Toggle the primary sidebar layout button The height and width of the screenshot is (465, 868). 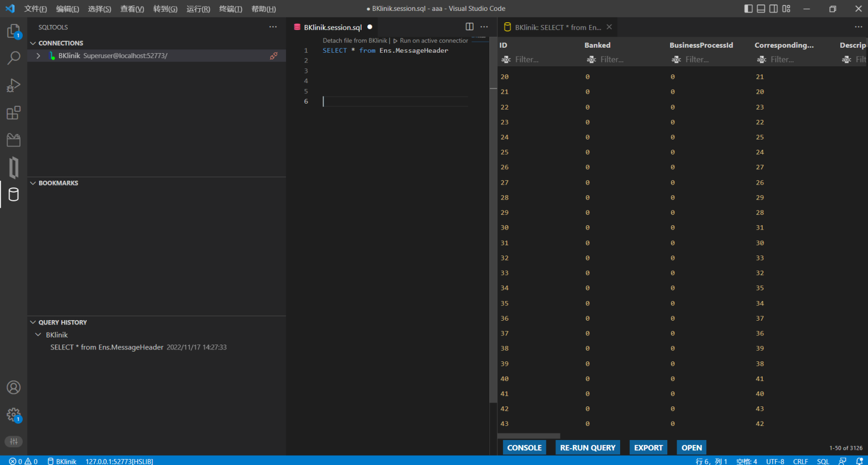749,9
